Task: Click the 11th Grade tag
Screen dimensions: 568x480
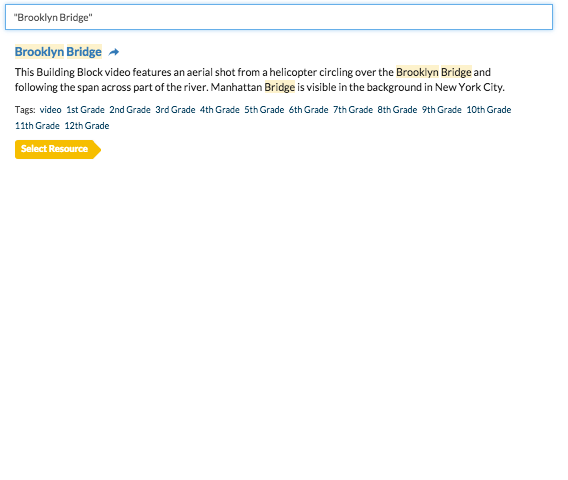Action: [37, 126]
